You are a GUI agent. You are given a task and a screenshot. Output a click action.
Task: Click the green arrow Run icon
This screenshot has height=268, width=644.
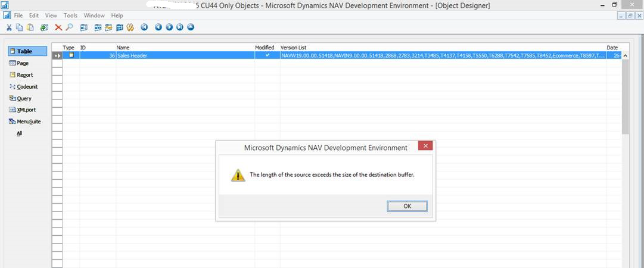click(44, 27)
